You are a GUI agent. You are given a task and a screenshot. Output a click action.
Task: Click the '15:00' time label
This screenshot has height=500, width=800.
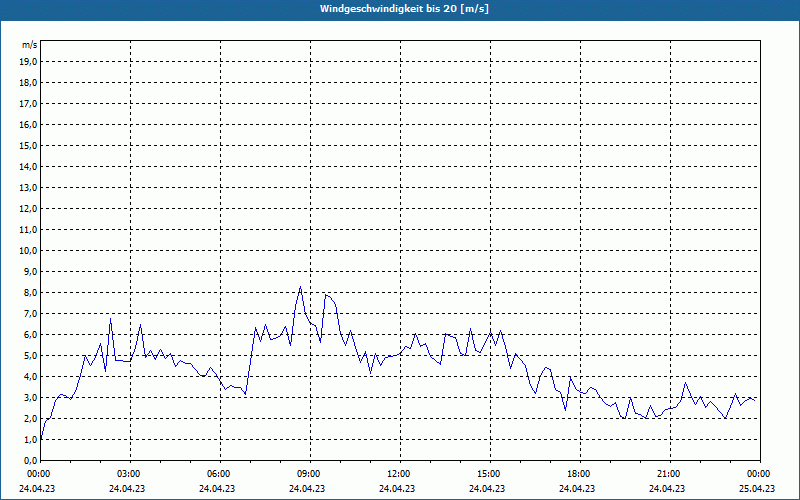[490, 474]
